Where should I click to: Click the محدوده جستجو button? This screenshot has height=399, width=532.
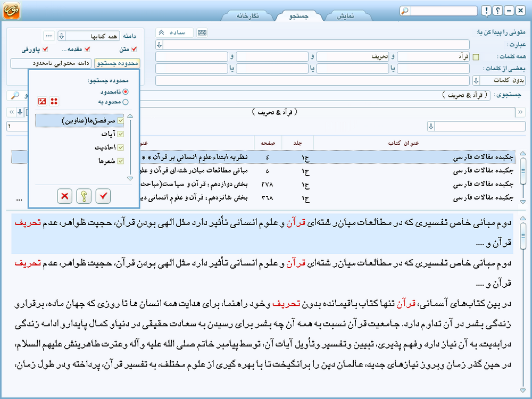117,63
